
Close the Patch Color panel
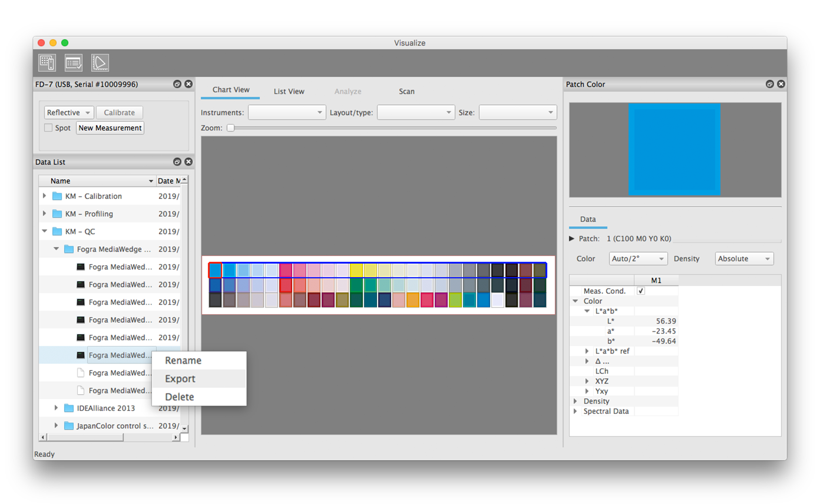tap(781, 84)
